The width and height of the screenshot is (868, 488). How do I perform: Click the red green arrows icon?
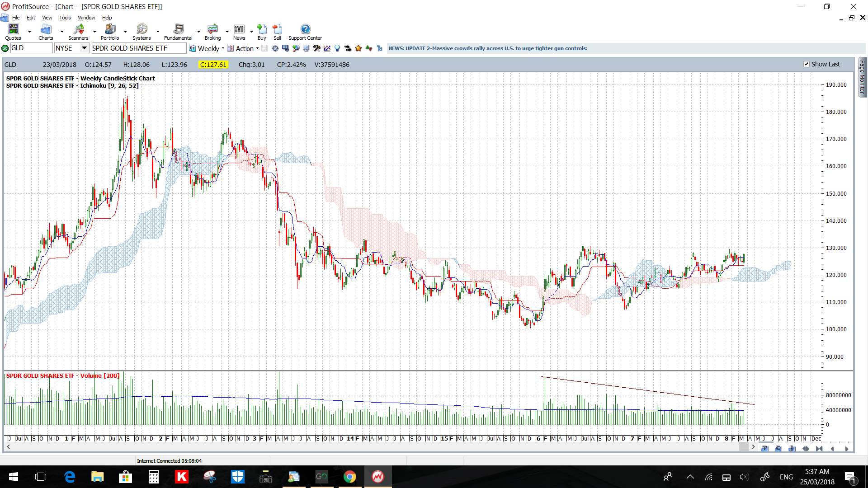[x=369, y=48]
